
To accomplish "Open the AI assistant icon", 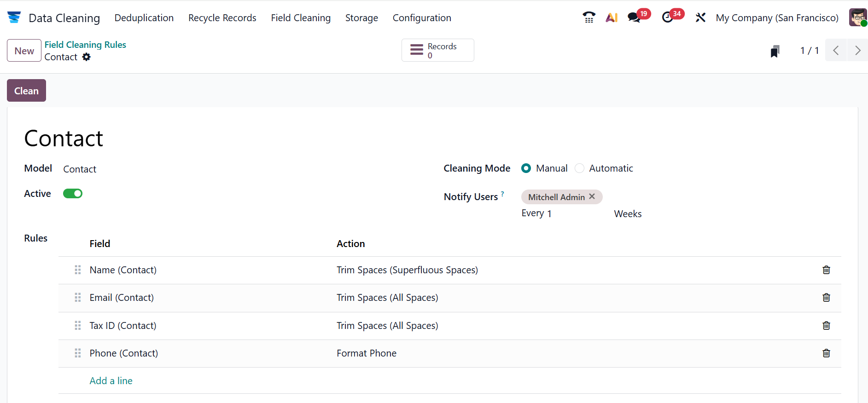I will coord(612,17).
